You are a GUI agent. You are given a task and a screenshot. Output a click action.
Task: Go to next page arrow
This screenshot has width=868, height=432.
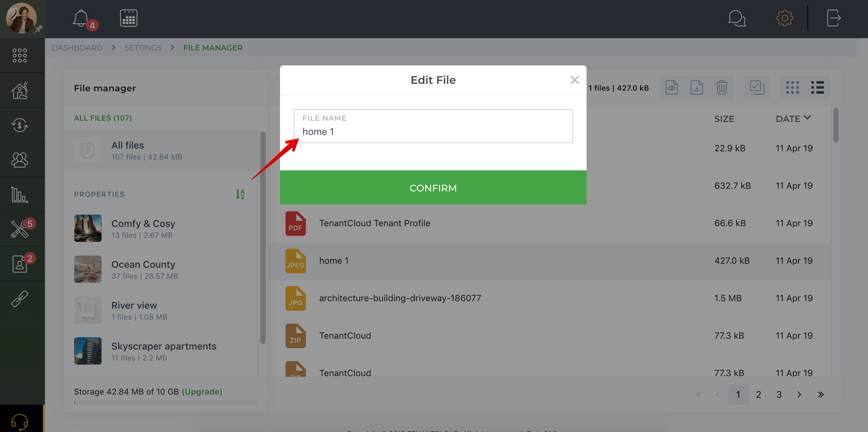799,395
